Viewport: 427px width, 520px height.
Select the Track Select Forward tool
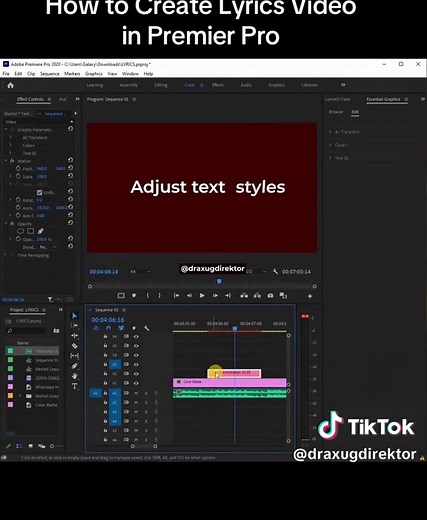click(x=74, y=325)
